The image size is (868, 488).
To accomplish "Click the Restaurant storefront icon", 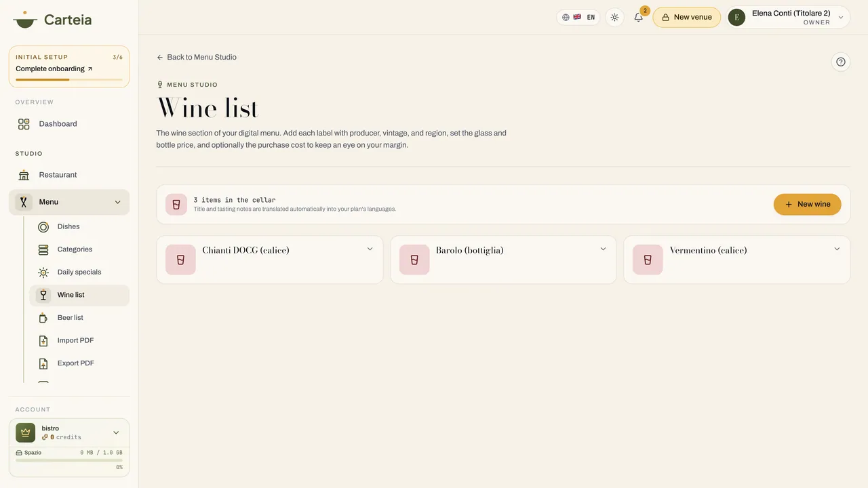I will click(x=24, y=175).
